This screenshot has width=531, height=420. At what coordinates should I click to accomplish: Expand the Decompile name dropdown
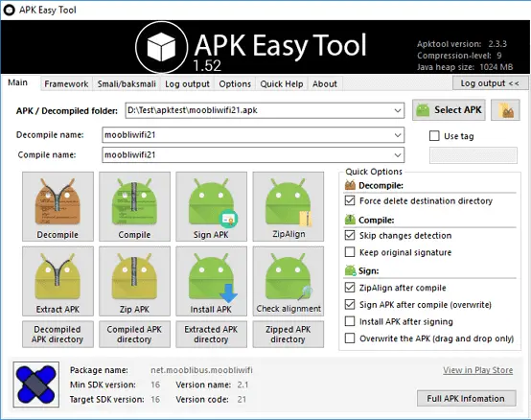pos(398,135)
